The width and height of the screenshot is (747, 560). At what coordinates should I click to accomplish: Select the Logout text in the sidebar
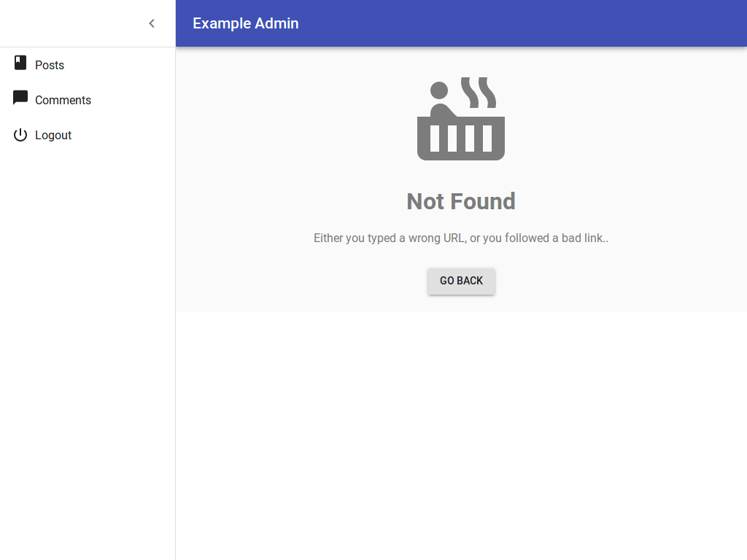coord(53,135)
